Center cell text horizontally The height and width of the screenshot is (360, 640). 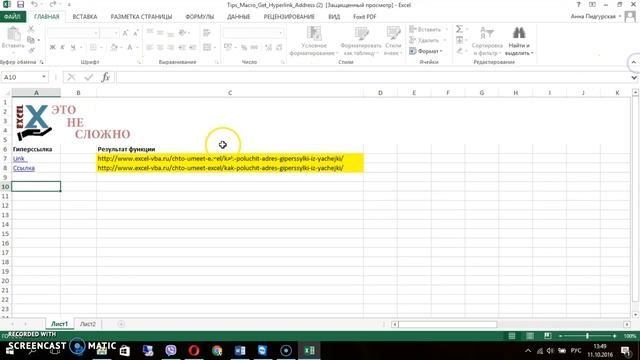(160, 47)
